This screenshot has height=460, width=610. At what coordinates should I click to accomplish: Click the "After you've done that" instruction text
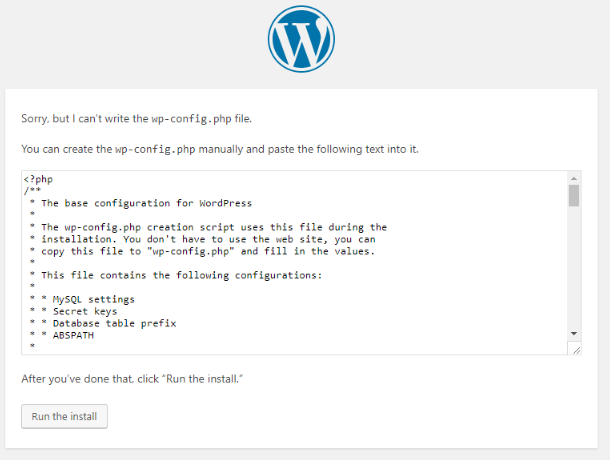[132, 379]
